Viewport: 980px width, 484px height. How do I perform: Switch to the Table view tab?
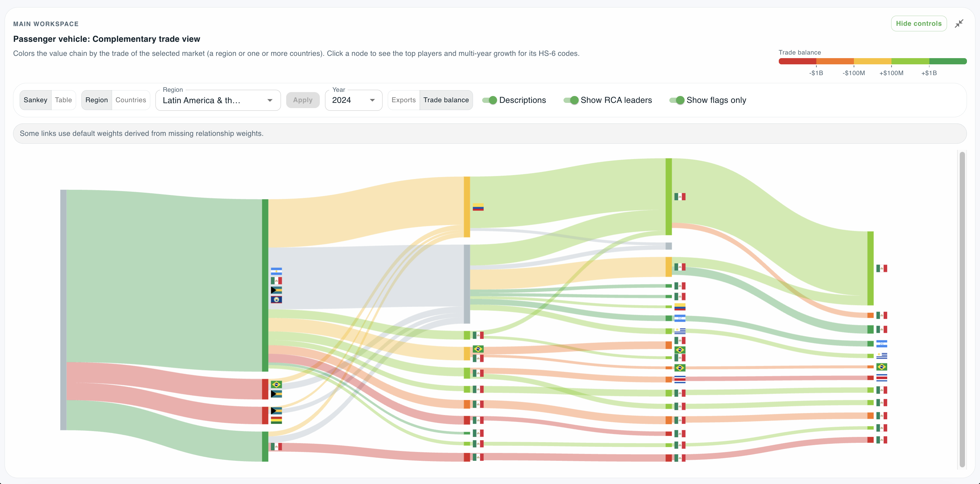click(63, 100)
